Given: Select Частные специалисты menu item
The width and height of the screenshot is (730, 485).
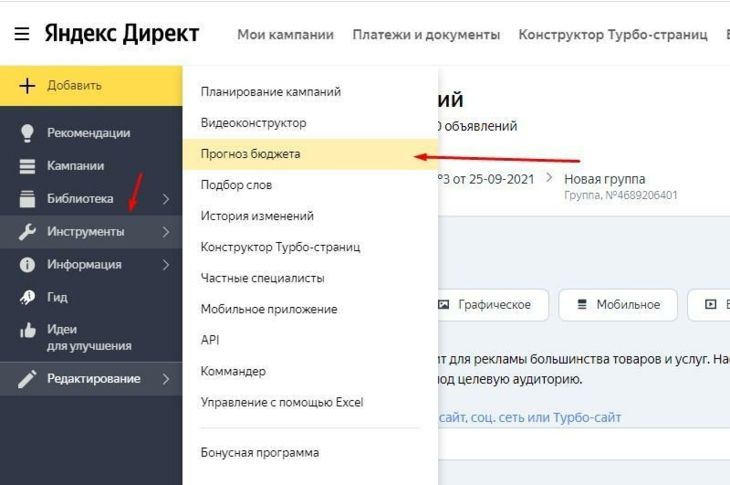Looking at the screenshot, I should click(x=310, y=278).
